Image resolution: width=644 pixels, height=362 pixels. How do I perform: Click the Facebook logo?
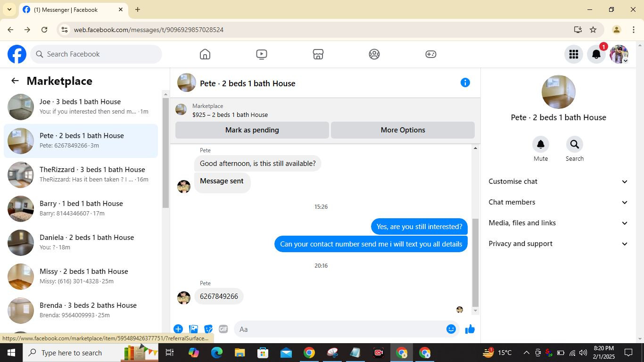point(17,54)
